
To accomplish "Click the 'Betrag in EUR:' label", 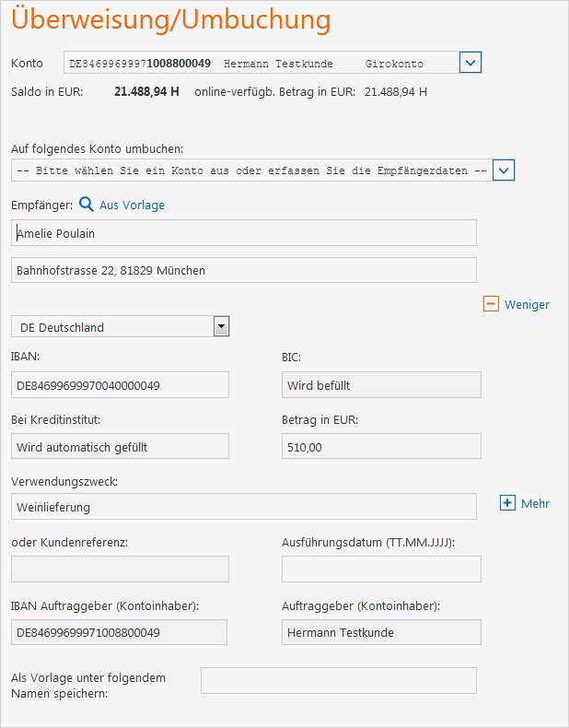I will click(x=320, y=419).
